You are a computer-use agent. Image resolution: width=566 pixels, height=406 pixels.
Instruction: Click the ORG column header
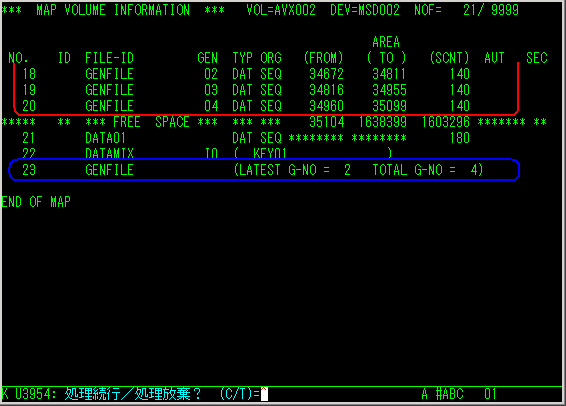click(x=271, y=58)
